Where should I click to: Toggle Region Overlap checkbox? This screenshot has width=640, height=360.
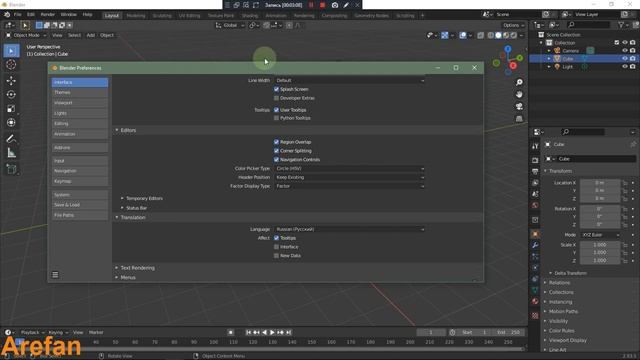[x=276, y=142]
